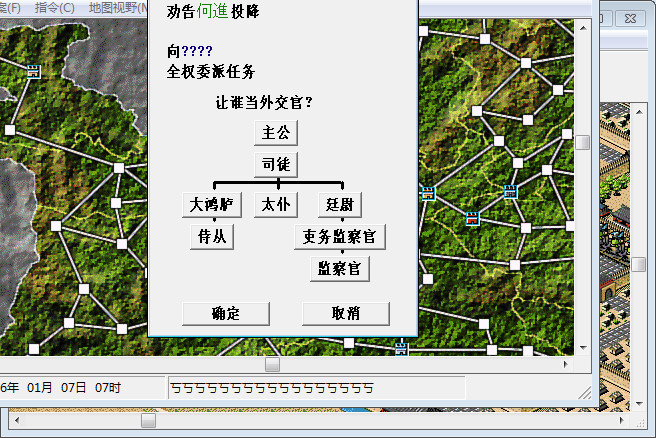Select the red castle city on map
The width and height of the screenshot is (656, 438).
point(472,218)
